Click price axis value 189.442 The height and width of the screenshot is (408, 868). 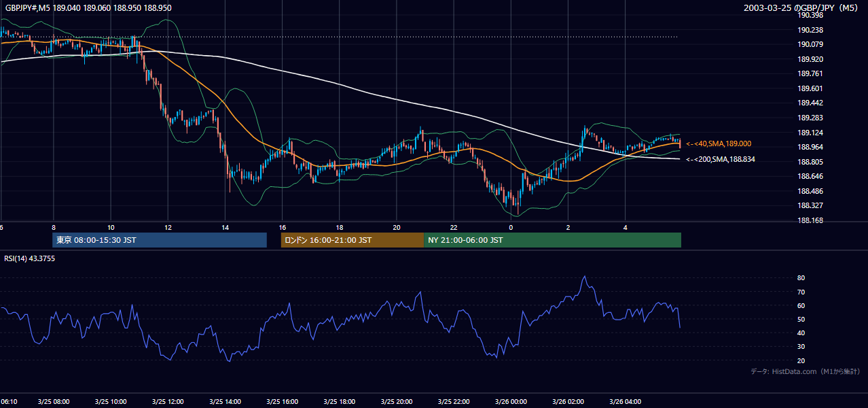[x=810, y=103]
